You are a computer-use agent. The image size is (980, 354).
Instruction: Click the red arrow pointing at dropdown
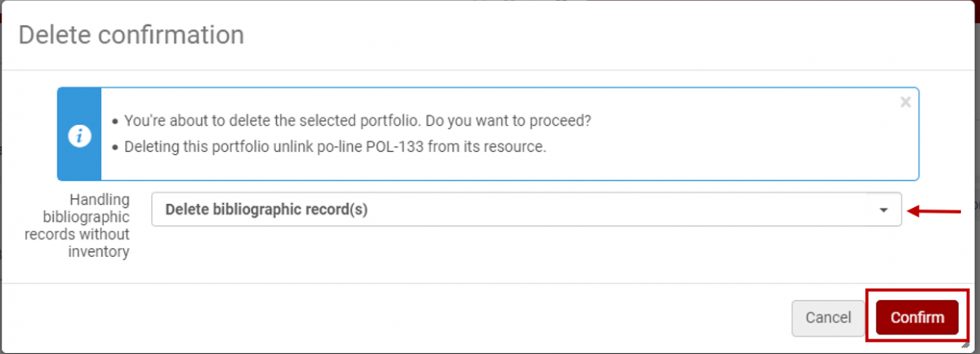pyautogui.click(x=934, y=212)
